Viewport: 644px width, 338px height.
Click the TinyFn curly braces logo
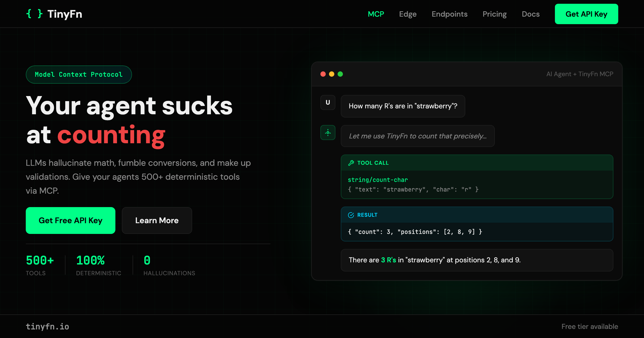[x=35, y=14]
